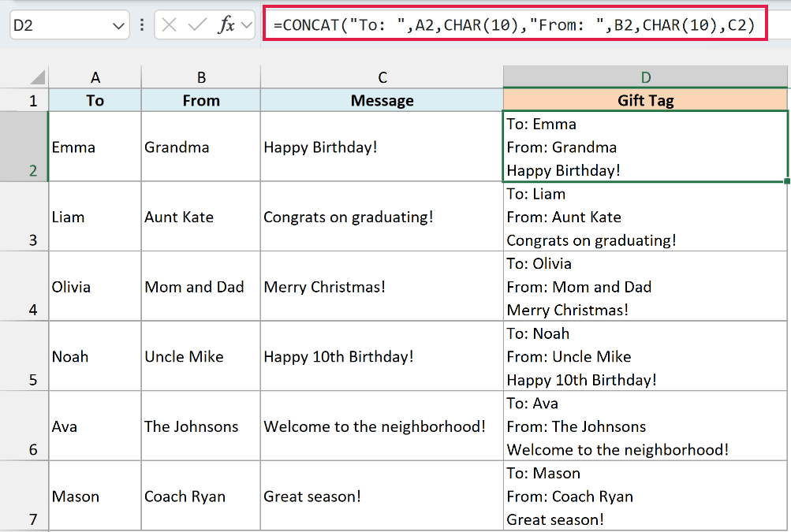Screen dimensions: 791x532
Task: Select the gift tag cell for Emma
Action: click(x=645, y=147)
